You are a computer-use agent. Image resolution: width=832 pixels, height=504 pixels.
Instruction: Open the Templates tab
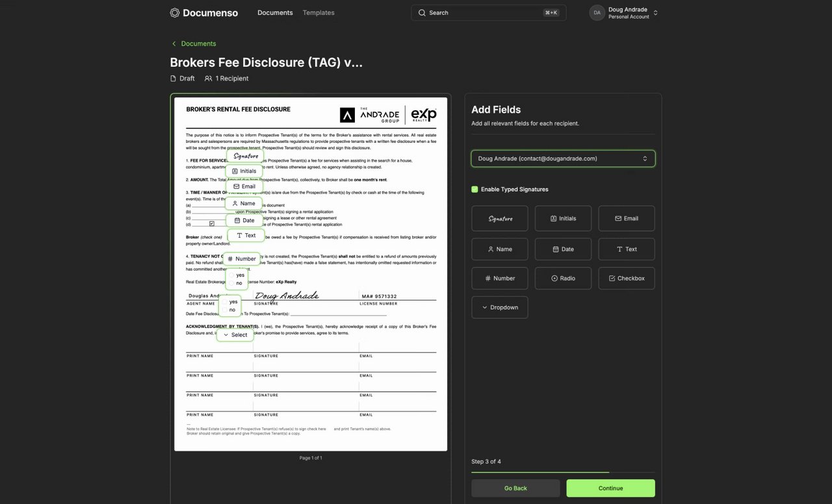[318, 13]
